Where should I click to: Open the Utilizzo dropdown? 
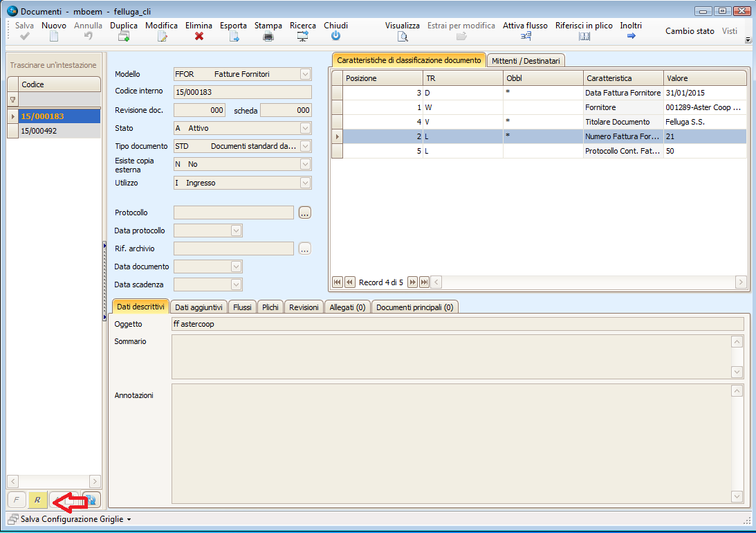click(x=305, y=183)
